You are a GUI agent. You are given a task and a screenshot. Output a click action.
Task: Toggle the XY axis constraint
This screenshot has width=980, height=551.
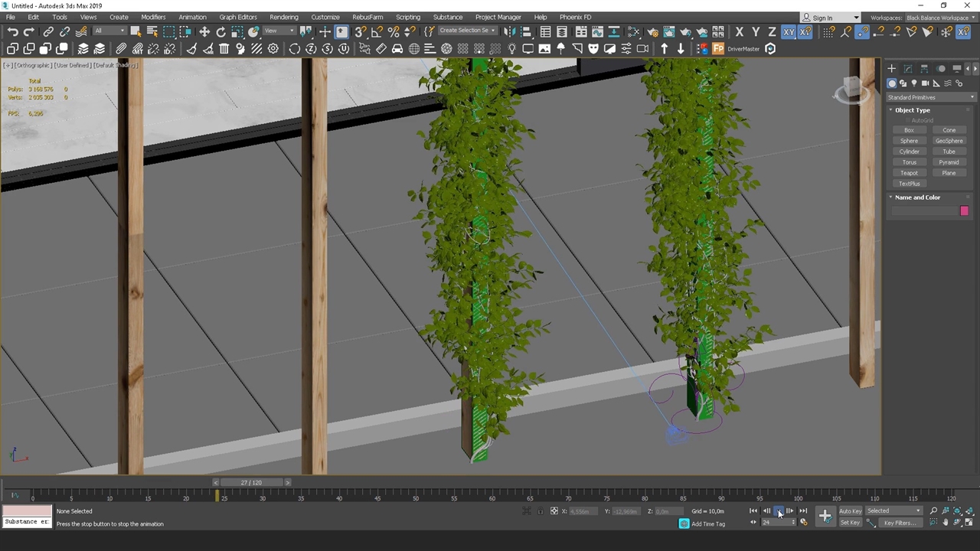pos(789,32)
